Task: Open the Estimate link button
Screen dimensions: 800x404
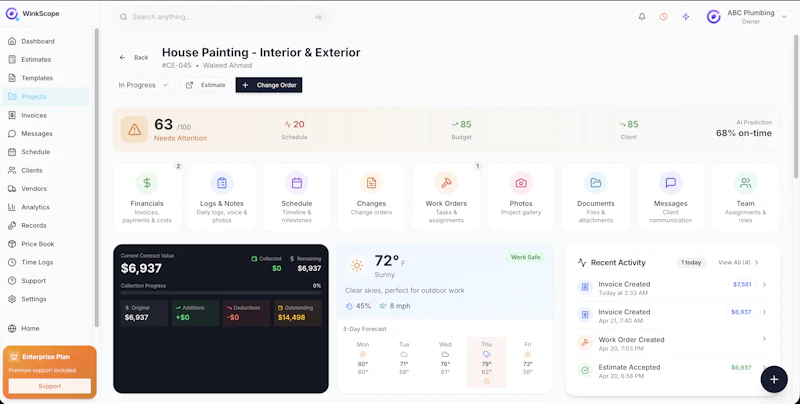Action: point(206,85)
